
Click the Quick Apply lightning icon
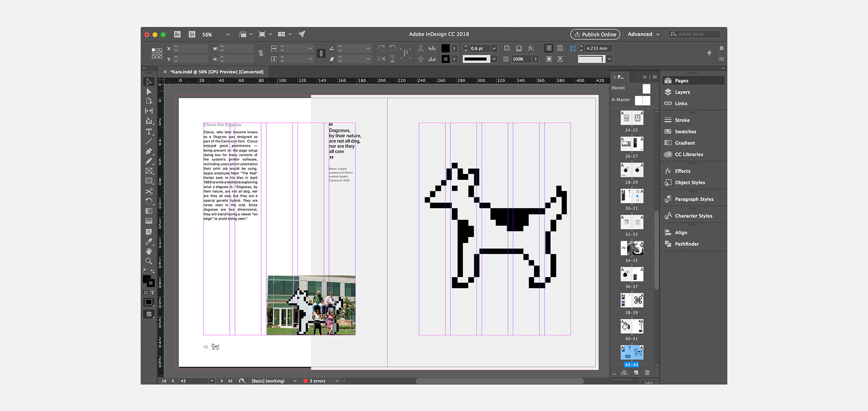709,53
